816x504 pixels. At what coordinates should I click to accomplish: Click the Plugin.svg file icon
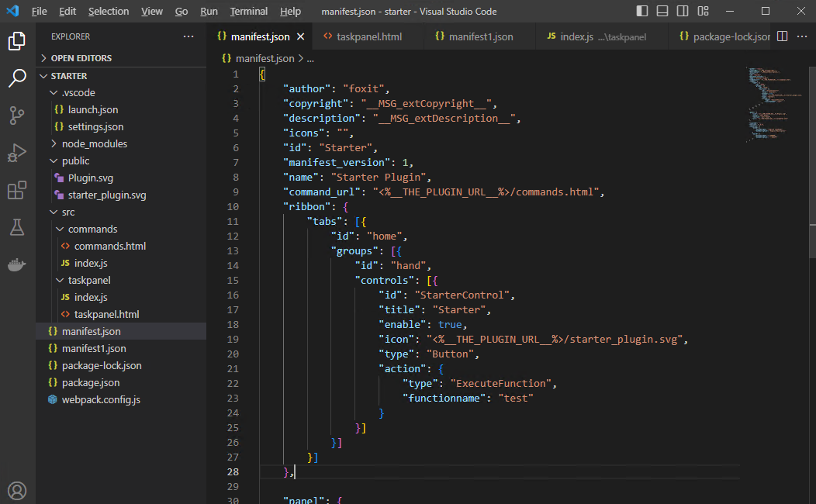(x=59, y=178)
